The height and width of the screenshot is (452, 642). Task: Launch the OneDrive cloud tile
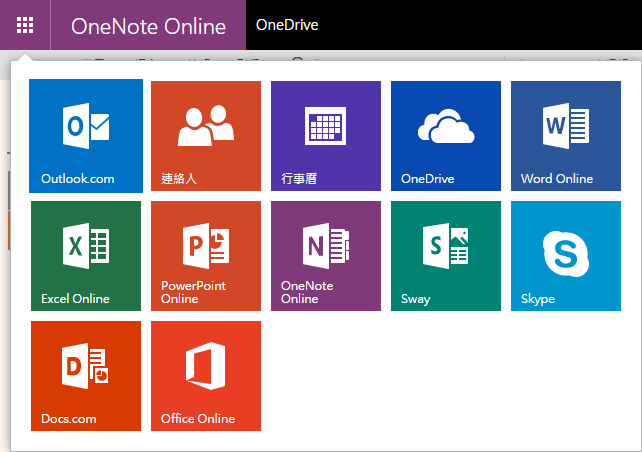[446, 136]
